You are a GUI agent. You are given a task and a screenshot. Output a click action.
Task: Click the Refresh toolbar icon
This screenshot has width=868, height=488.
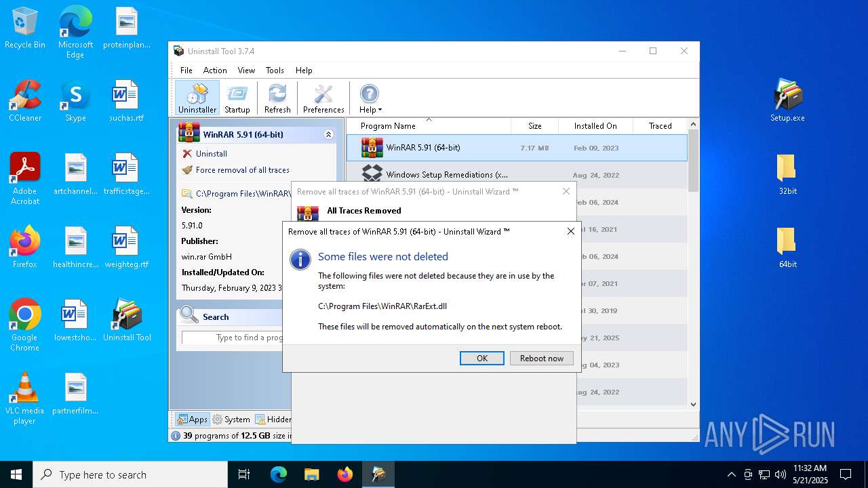[277, 98]
